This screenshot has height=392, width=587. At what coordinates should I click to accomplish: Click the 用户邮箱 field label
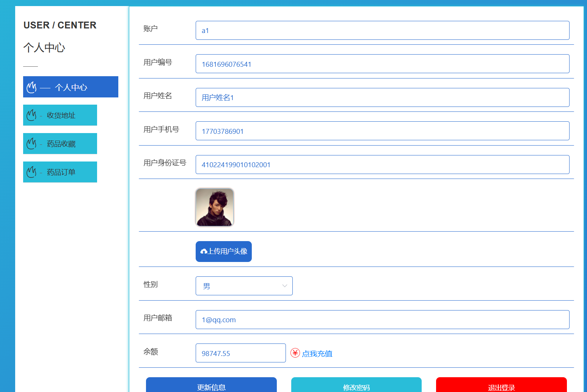pyautogui.click(x=158, y=318)
